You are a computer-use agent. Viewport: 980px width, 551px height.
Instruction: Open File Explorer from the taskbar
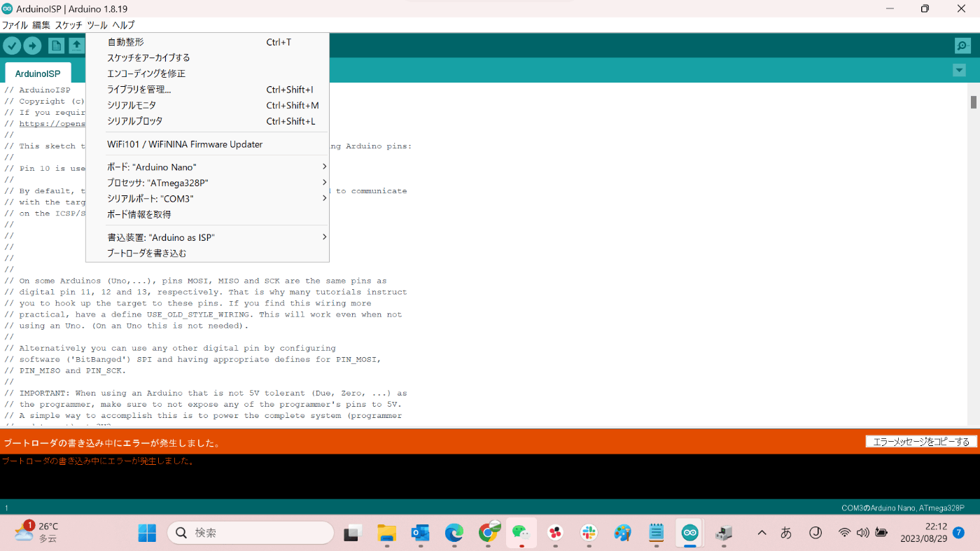[x=386, y=533]
